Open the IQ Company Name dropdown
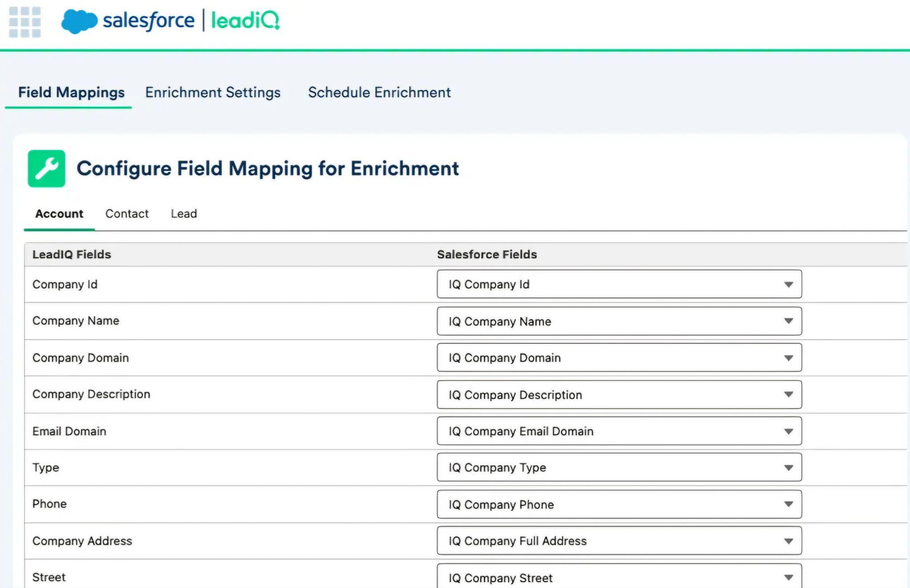 pyautogui.click(x=619, y=321)
